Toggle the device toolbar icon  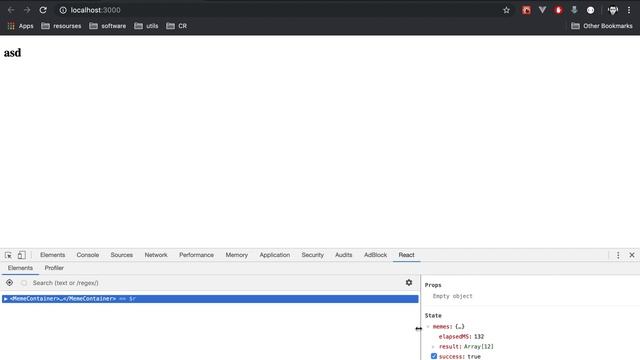click(21, 255)
